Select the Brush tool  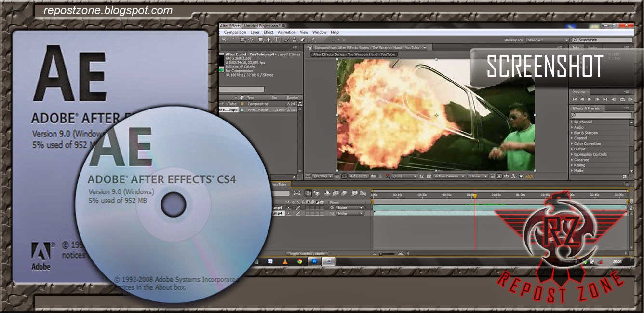click(287, 40)
